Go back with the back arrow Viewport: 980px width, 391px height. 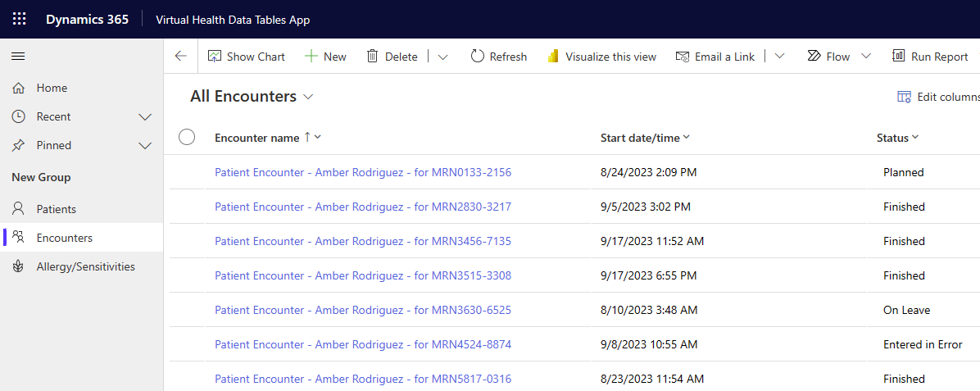(180, 57)
